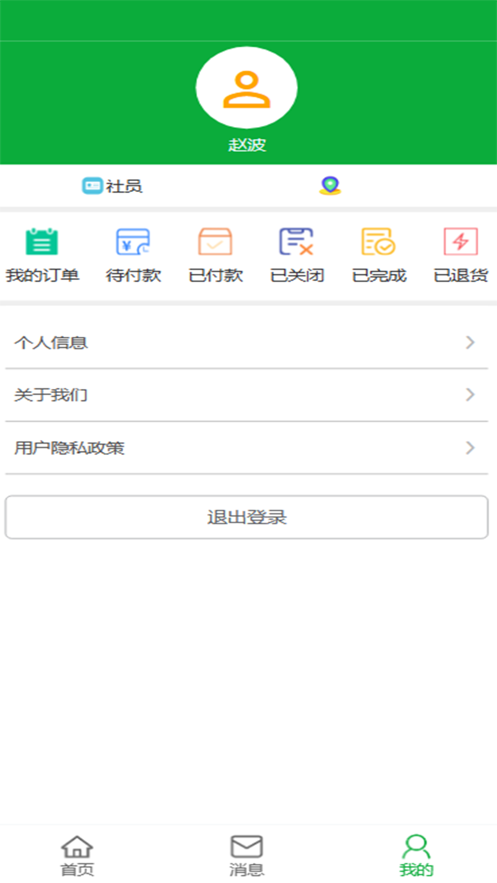The image size is (497, 883).
Task: Click the 我的订单 label
Action: tap(42, 276)
